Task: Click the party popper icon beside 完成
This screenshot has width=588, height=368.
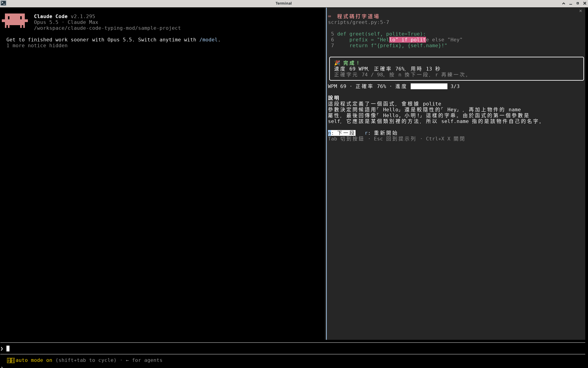Action: pos(337,63)
